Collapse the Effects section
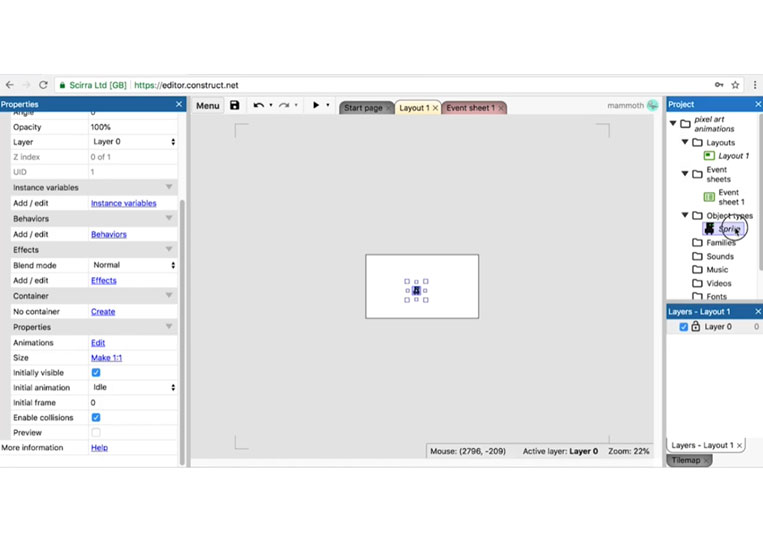 (x=169, y=250)
